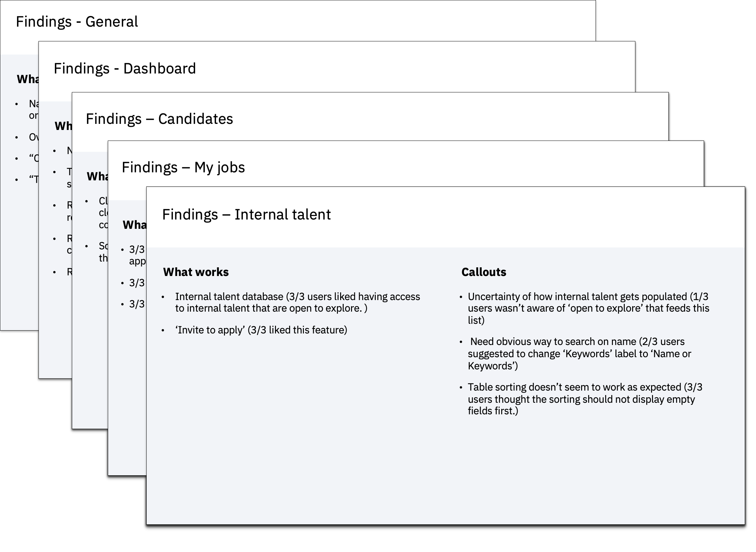Click the first 3/3 bullet on the My jobs slide
Viewport: 756px width, 552px height.
[137, 250]
